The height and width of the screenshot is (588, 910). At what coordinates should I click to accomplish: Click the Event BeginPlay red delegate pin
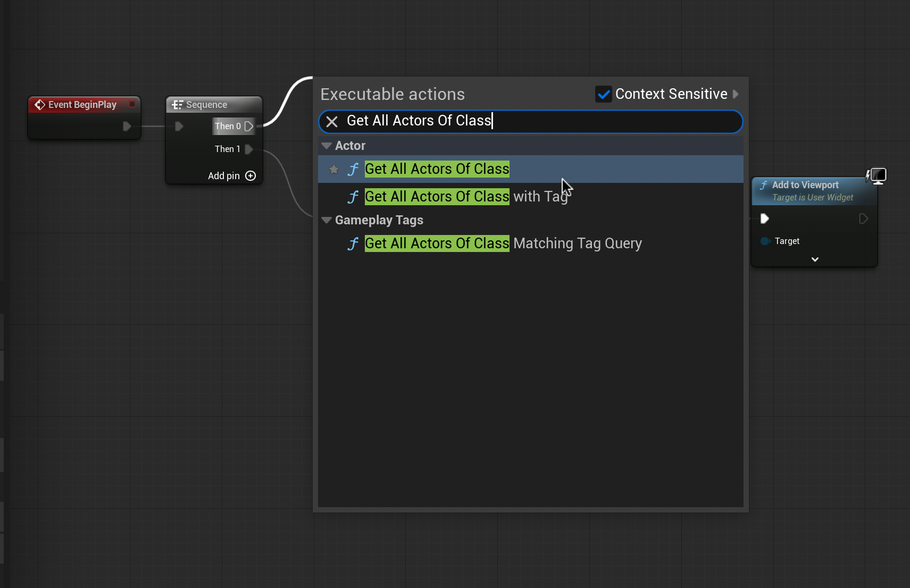(x=132, y=104)
